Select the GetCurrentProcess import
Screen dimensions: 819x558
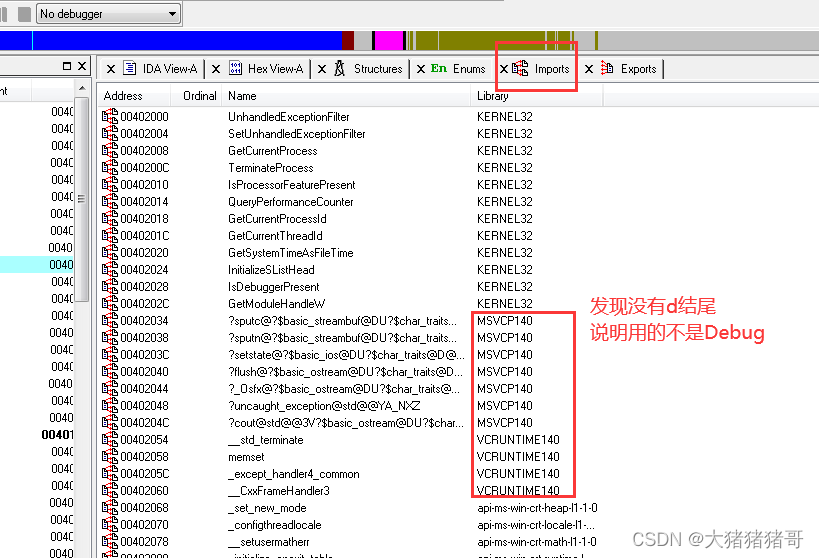coord(272,151)
